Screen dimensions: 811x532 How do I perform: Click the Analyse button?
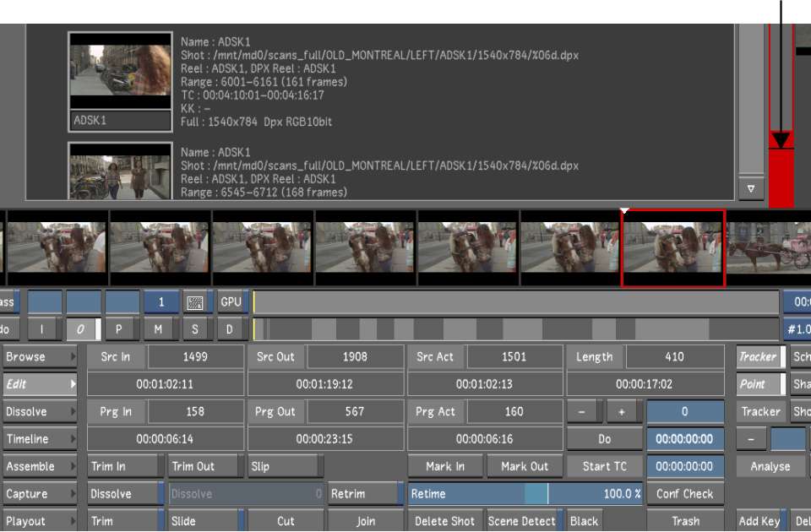[770, 466]
